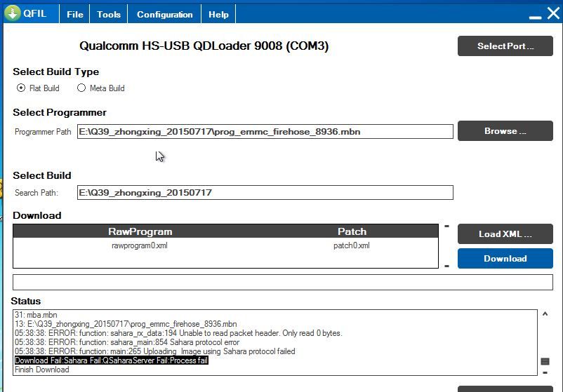
Task: Click the Programmer Path input field
Action: [x=265, y=132]
